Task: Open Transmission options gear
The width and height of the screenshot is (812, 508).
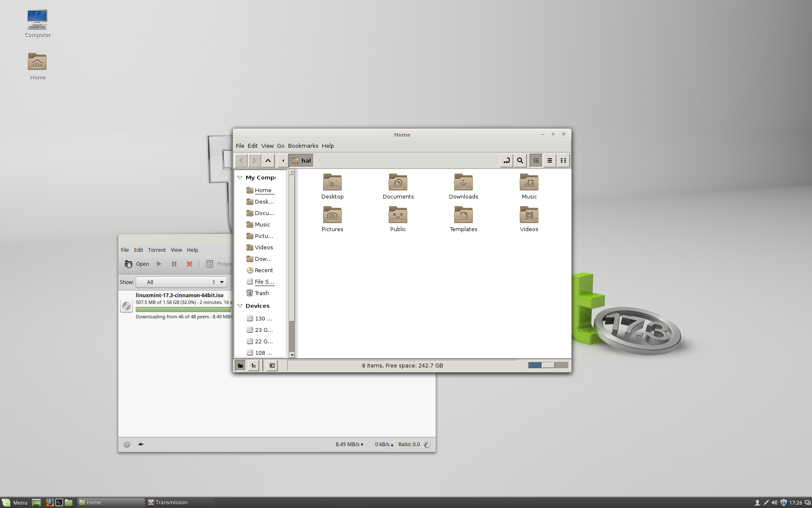Action: (127, 444)
